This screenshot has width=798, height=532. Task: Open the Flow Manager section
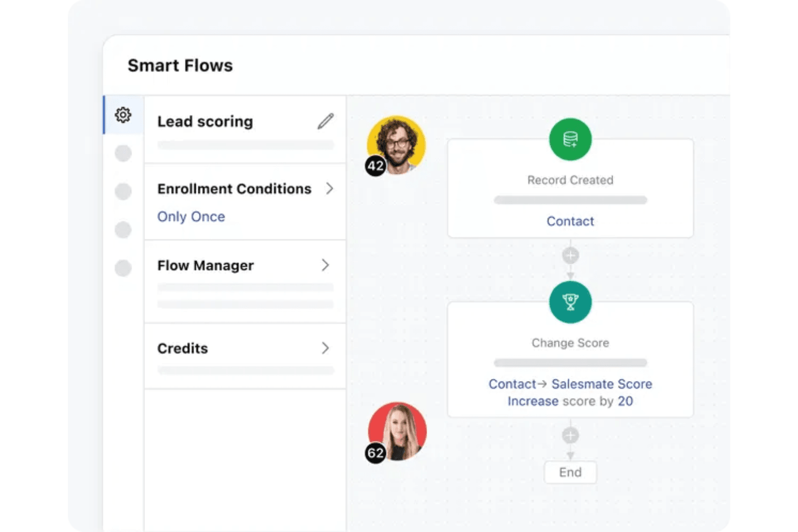pos(245,281)
